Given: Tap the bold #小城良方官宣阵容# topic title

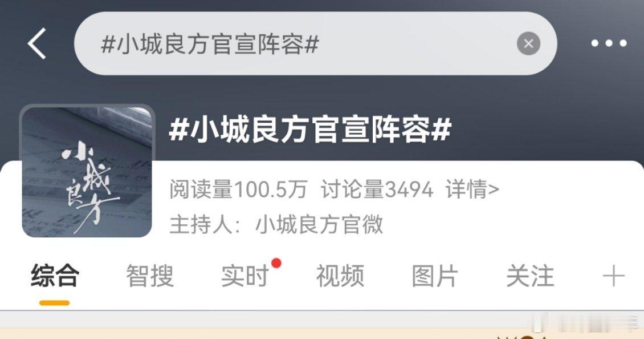Looking at the screenshot, I should pyautogui.click(x=311, y=129).
